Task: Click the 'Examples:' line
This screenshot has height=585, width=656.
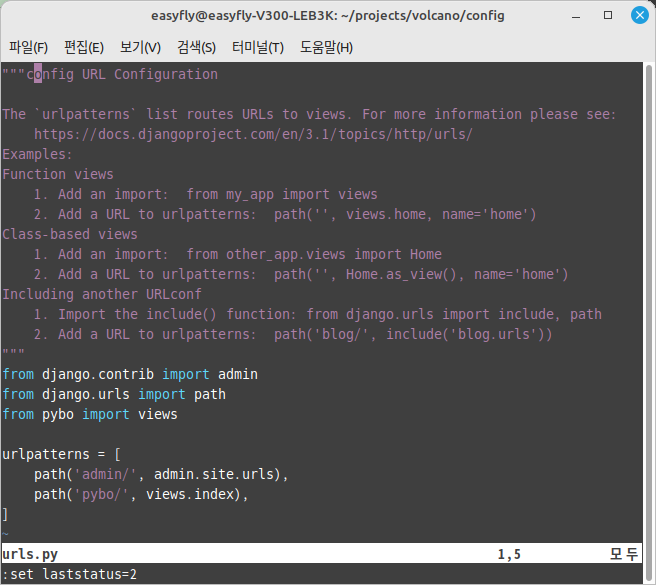Action: tap(37, 154)
